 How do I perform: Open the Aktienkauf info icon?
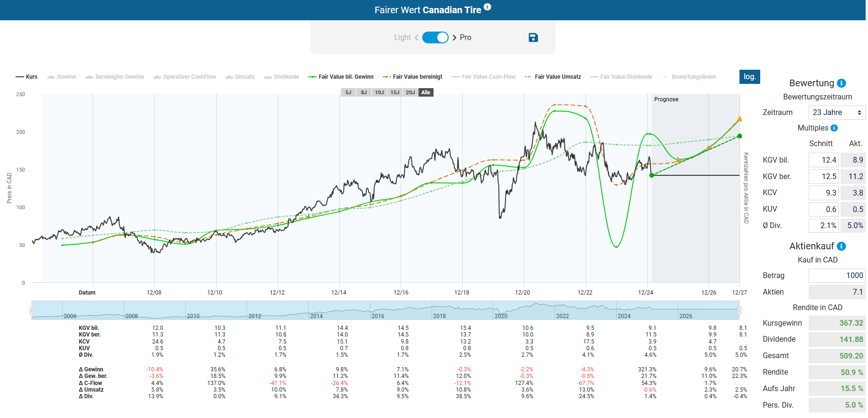coord(842,246)
